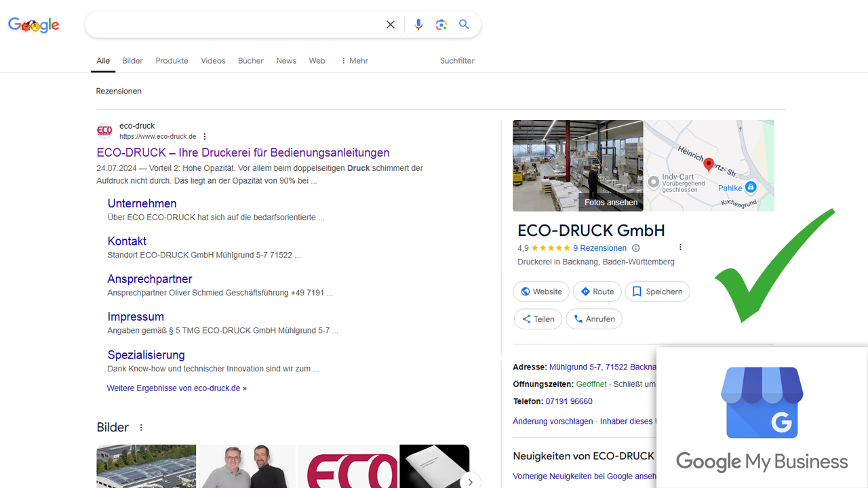Open the Kontakt sitelink
Screen dimensions: 868x488
point(127,241)
